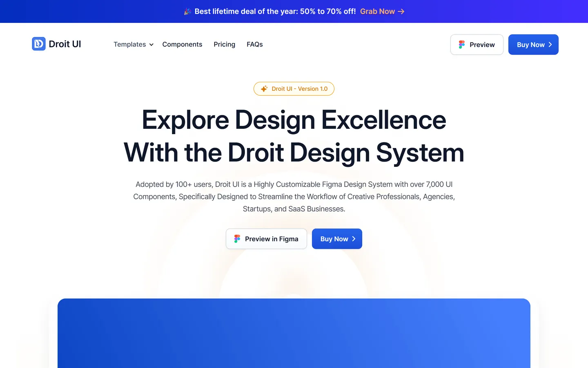Go to the Components page

click(182, 44)
